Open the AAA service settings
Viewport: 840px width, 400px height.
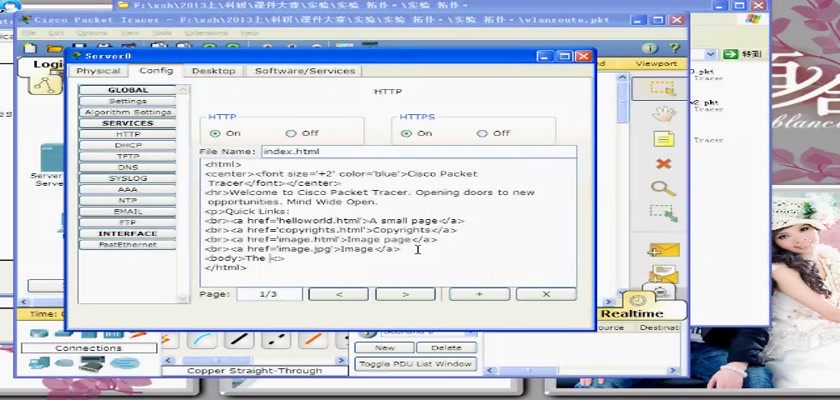click(128, 189)
